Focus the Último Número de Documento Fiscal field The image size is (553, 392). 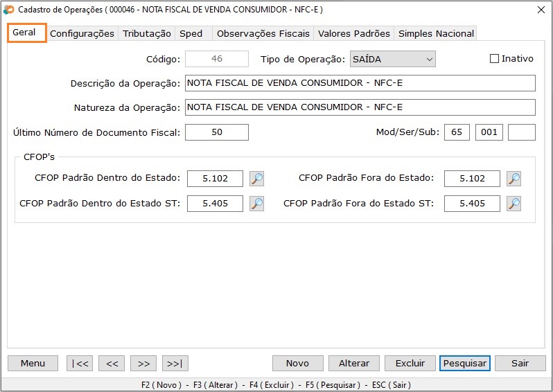[216, 132]
